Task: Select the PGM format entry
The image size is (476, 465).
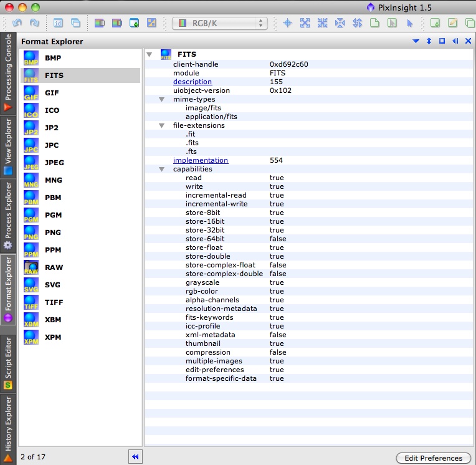Action: point(80,215)
